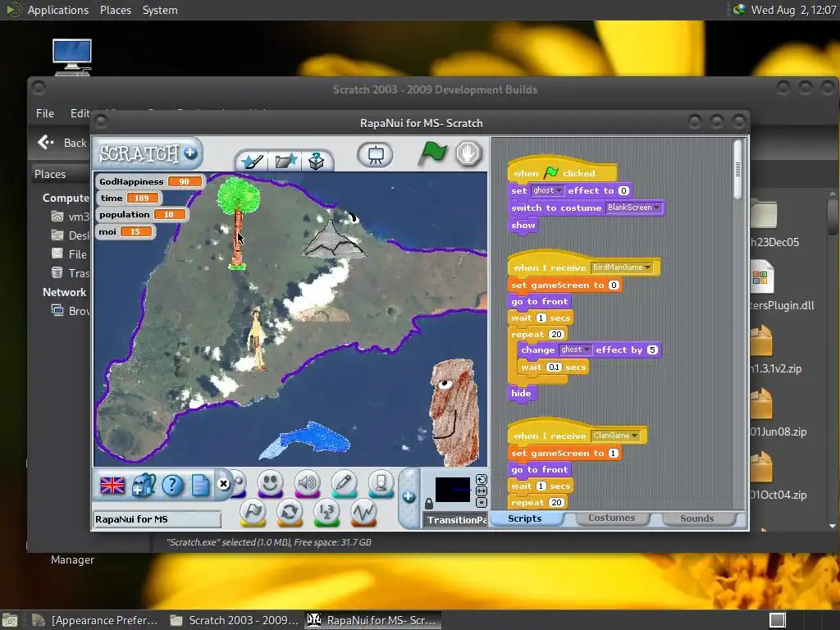
Task: Set rotation style to don't rotate
Action: click(481, 503)
